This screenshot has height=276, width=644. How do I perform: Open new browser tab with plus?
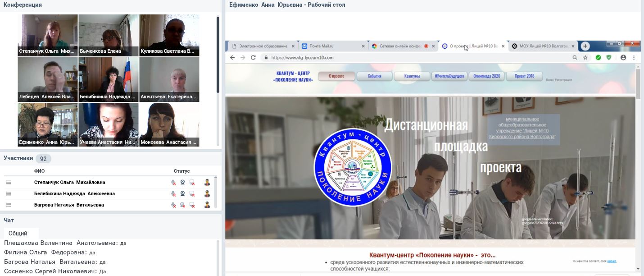[585, 46]
